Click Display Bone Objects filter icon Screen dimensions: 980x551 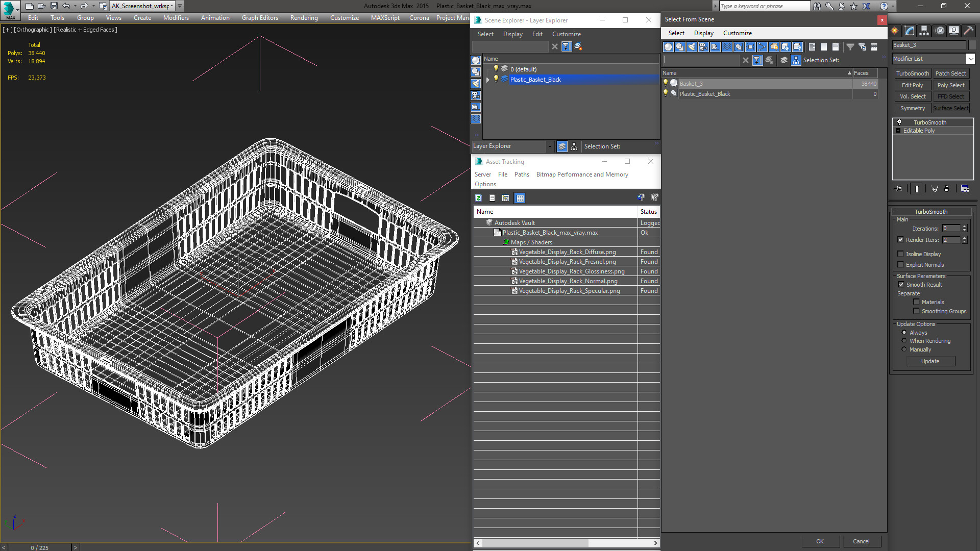click(762, 47)
